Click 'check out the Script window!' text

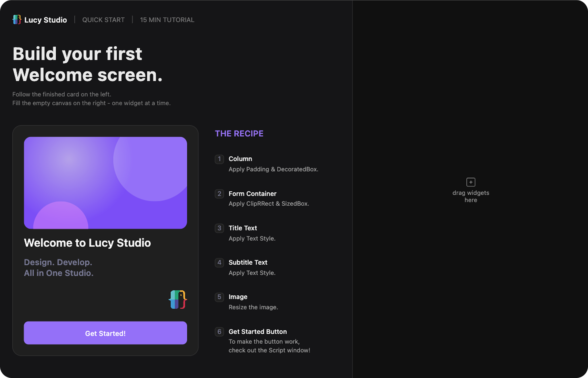(269, 350)
